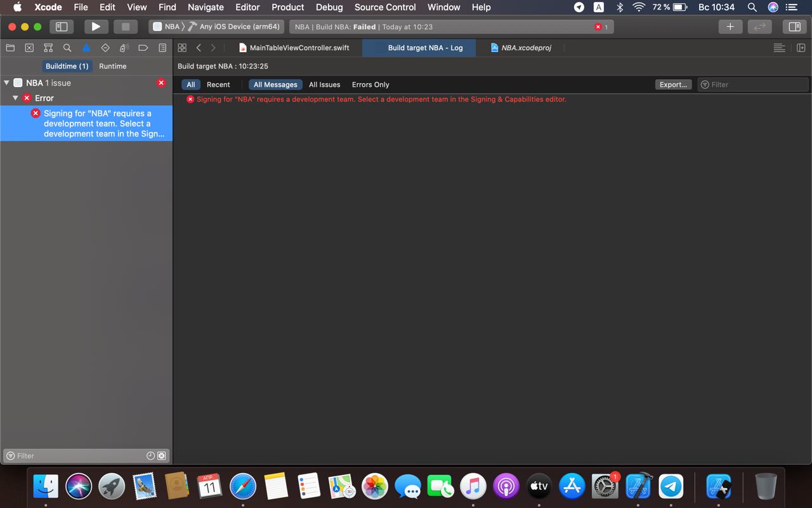Open NBA.xcodeproj tab

click(x=520, y=48)
